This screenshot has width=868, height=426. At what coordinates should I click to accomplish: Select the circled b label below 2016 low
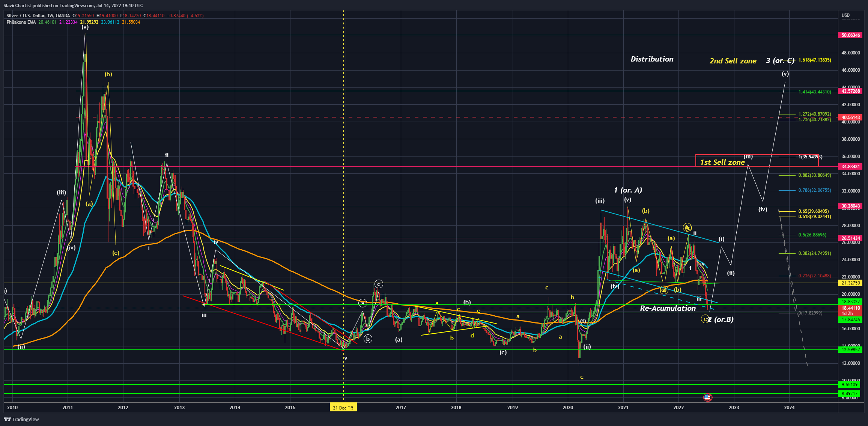[x=368, y=339]
